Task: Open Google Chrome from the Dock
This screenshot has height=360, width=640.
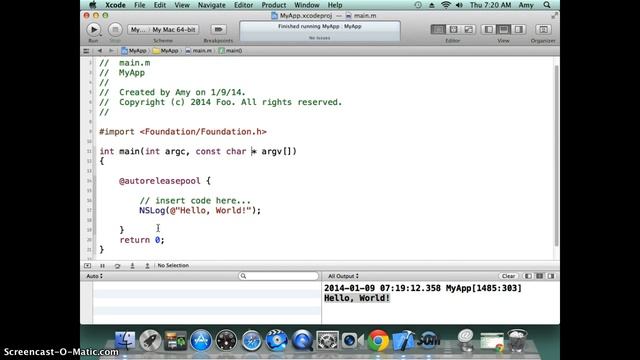Action: 378,340
